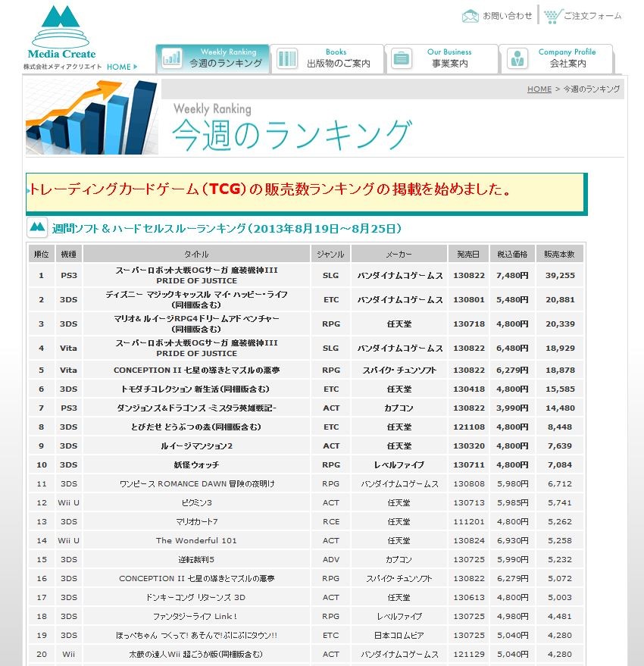Select the ダンジョンズ&ドラゴンズ title cell

pyautogui.click(x=196, y=408)
